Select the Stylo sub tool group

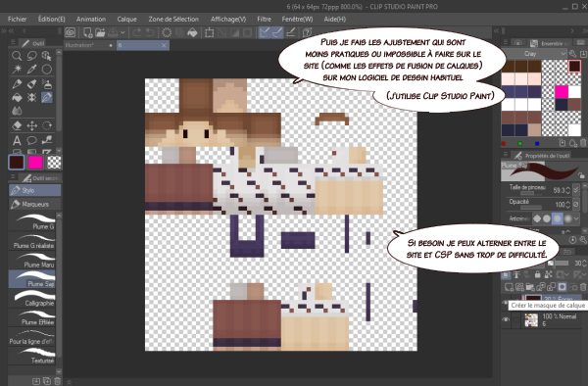[x=34, y=190]
